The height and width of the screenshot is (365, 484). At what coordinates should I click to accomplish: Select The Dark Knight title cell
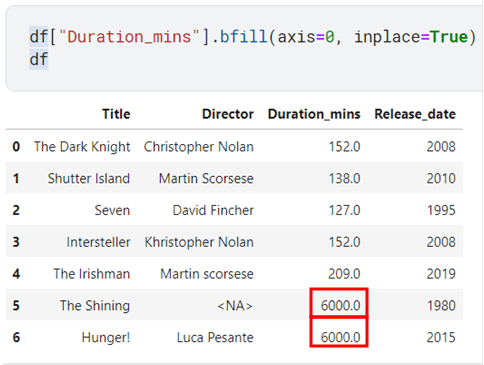point(82,147)
